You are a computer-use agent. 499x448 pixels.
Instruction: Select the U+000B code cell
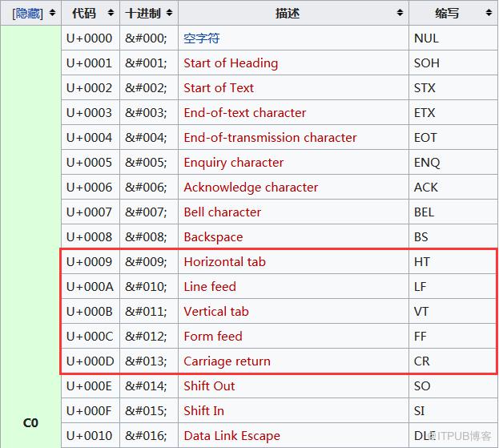pos(91,312)
